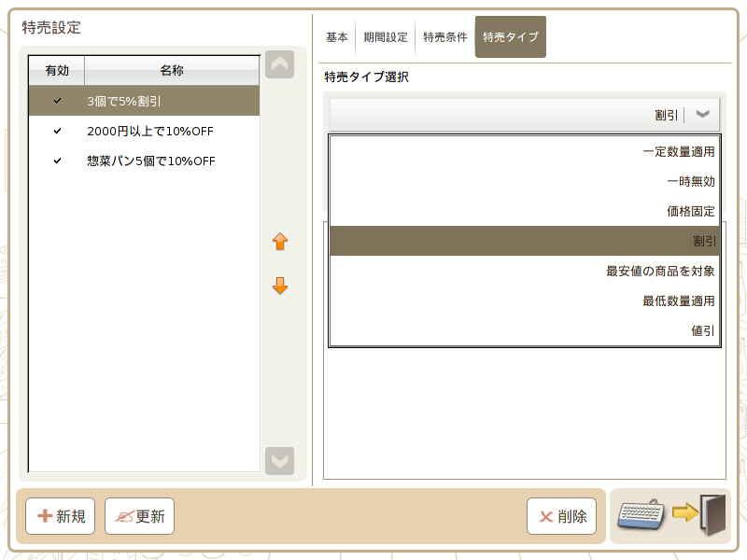Select the highlighted 割引 list option
Image resolution: width=747 pixels, height=560 pixels.
[x=525, y=241]
